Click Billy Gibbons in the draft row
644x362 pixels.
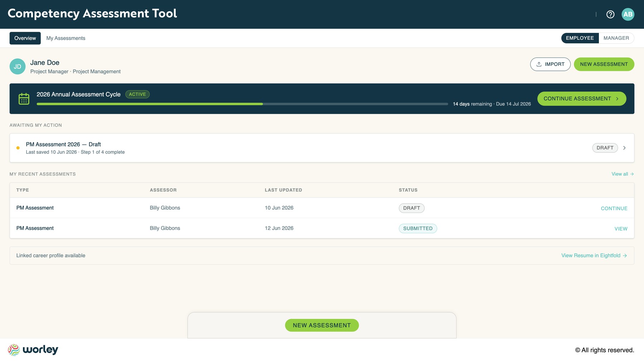click(165, 208)
